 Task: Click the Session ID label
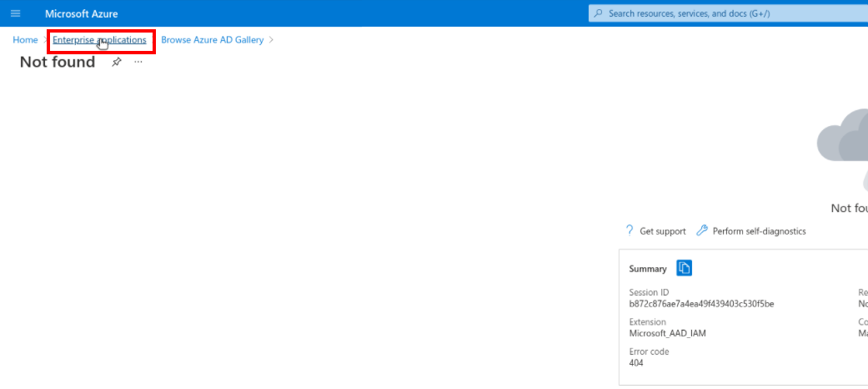[x=649, y=292]
